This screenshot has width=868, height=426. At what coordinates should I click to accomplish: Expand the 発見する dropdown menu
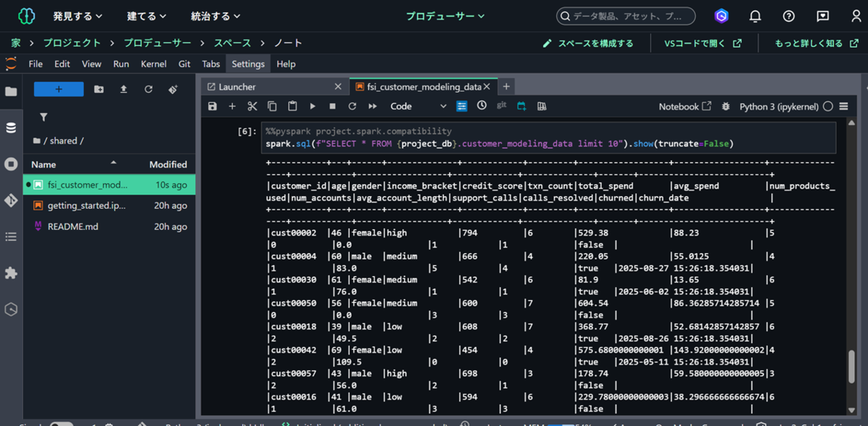click(78, 16)
